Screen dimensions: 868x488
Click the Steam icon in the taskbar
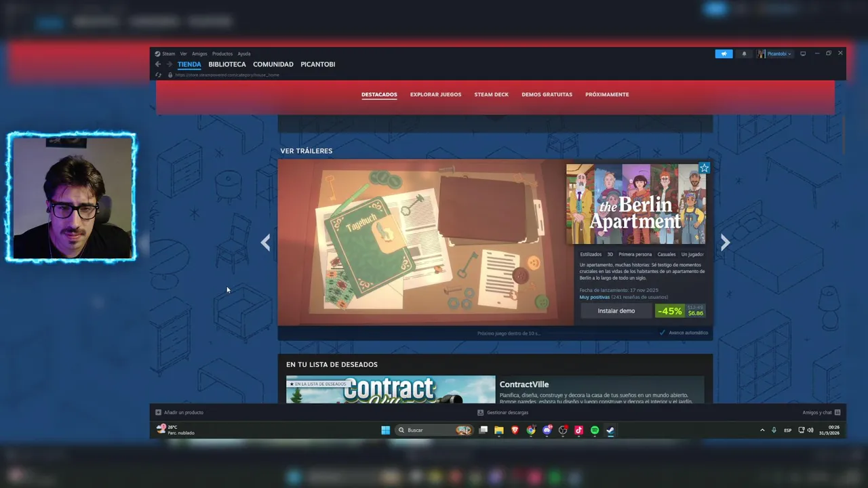[x=610, y=430]
